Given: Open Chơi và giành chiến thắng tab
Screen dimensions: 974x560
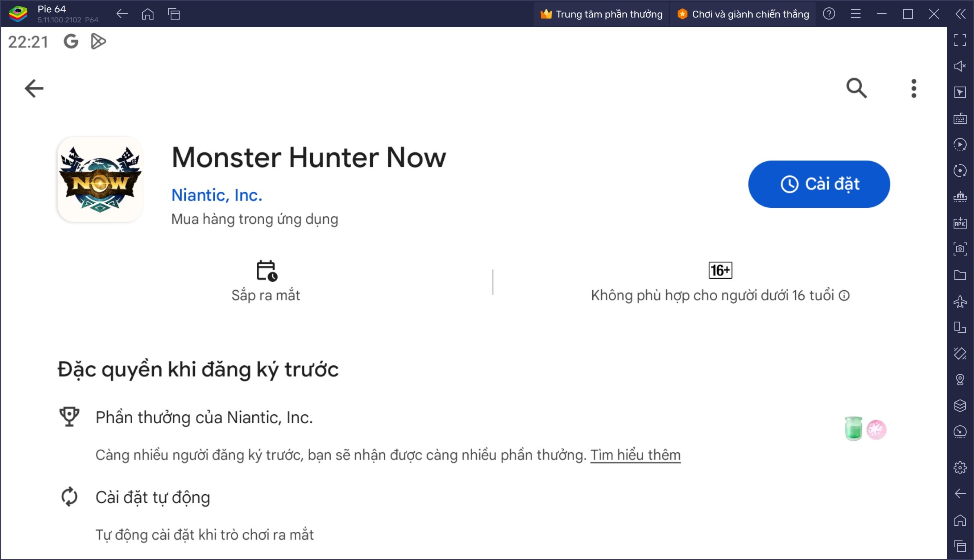Looking at the screenshot, I should point(743,14).
